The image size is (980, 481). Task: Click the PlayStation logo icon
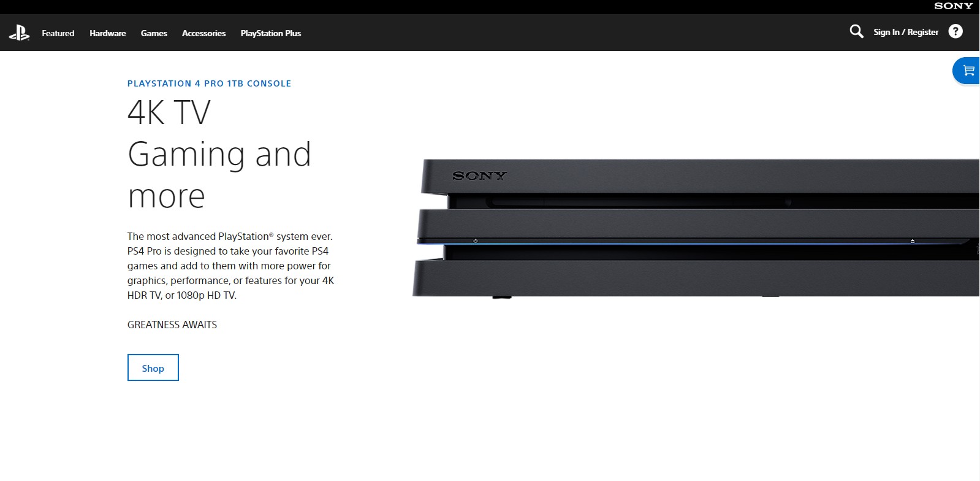tap(19, 33)
